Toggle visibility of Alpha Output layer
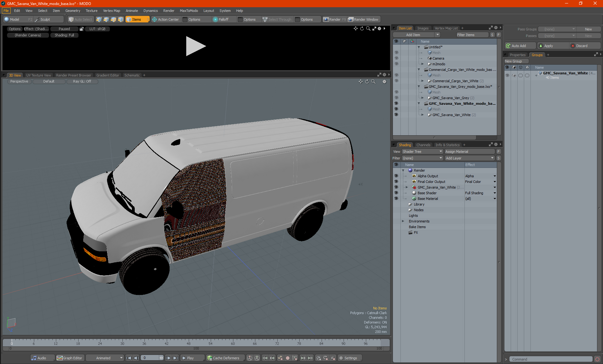The height and width of the screenshot is (364, 603). coord(396,176)
